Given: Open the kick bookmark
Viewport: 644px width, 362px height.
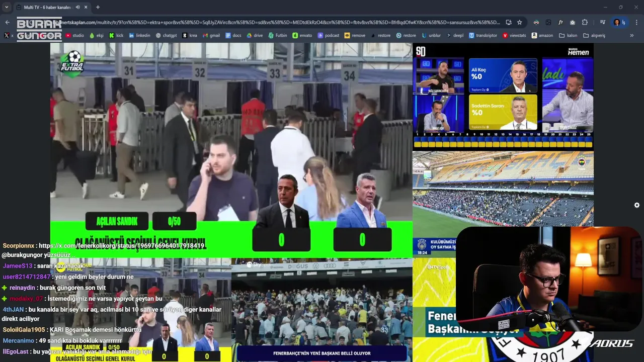Looking at the screenshot, I should [116, 36].
